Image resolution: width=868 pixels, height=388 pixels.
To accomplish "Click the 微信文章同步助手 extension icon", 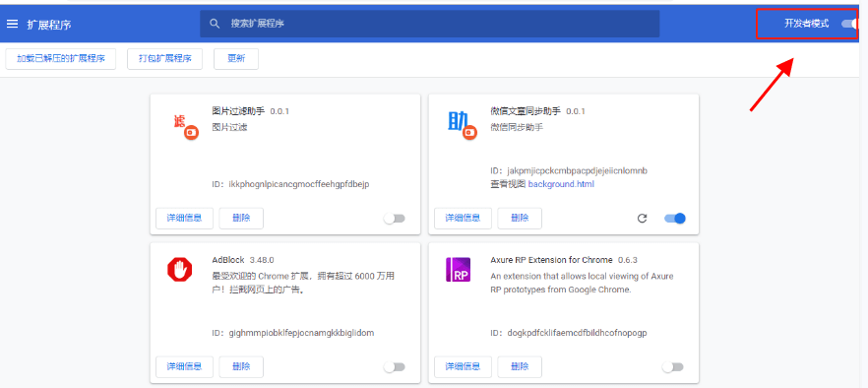I will (x=462, y=125).
